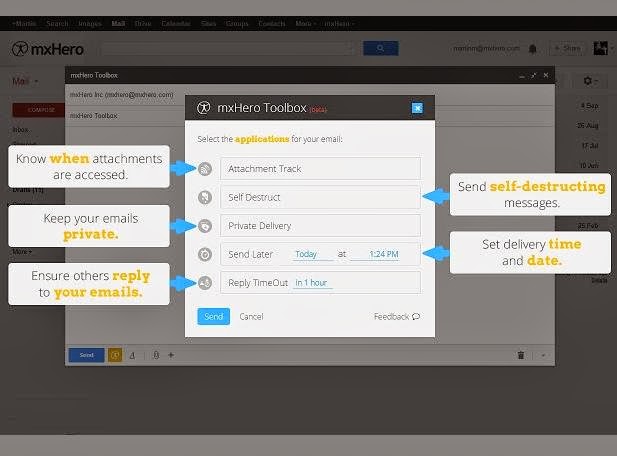Screen dimensions: 617x456
Task: Open Images in the top Google bar
Action: tap(90, 24)
